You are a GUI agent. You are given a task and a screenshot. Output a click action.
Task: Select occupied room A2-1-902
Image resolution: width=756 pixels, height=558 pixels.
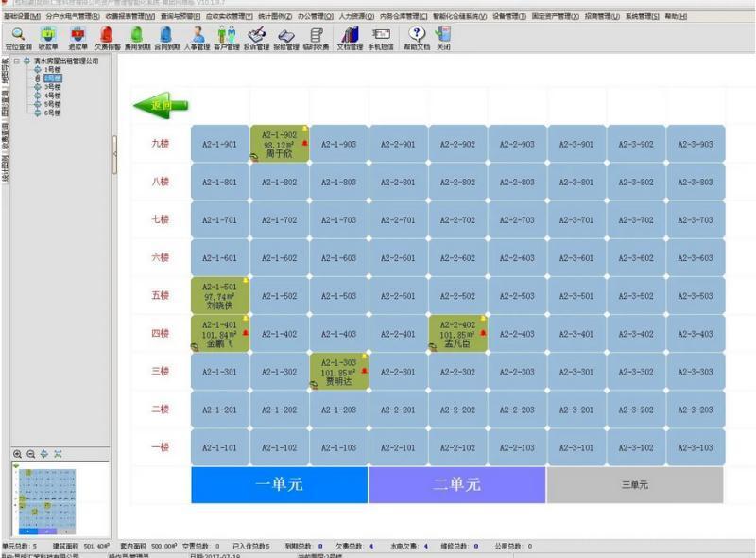280,144
